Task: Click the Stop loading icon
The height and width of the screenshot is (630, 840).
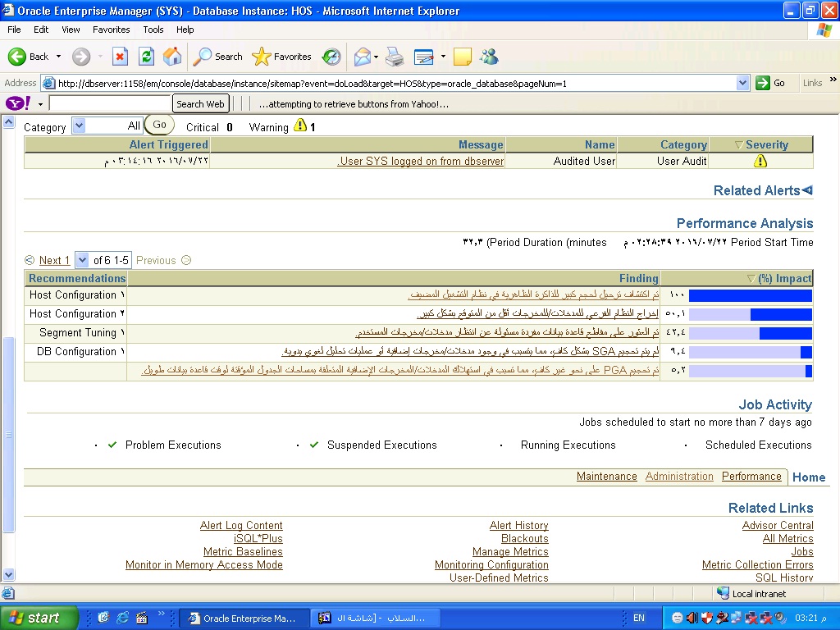Action: (120, 57)
